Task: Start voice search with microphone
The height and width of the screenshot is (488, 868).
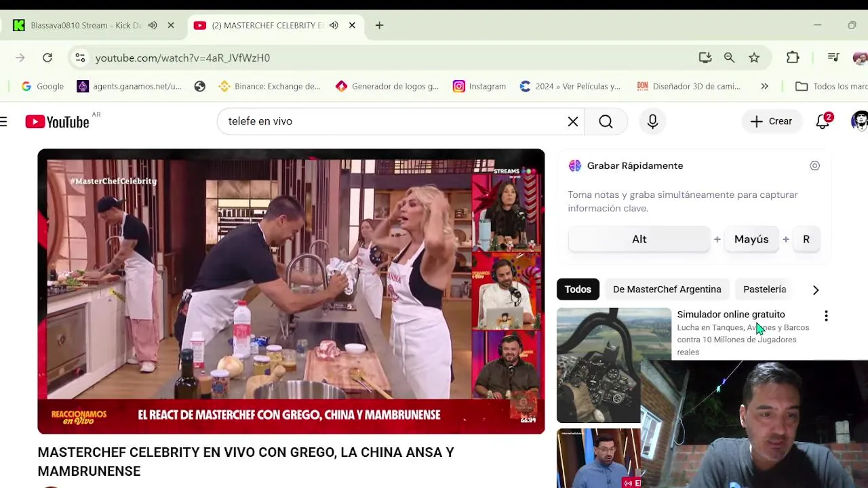Action: tap(652, 121)
